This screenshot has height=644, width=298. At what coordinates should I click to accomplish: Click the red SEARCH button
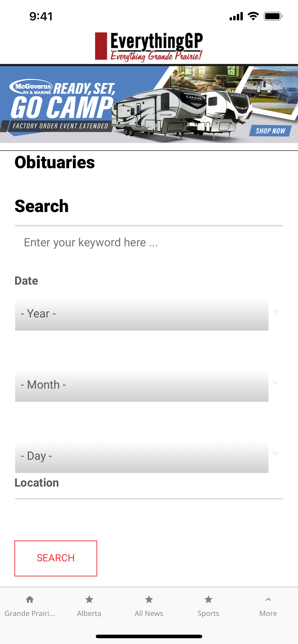tap(56, 558)
